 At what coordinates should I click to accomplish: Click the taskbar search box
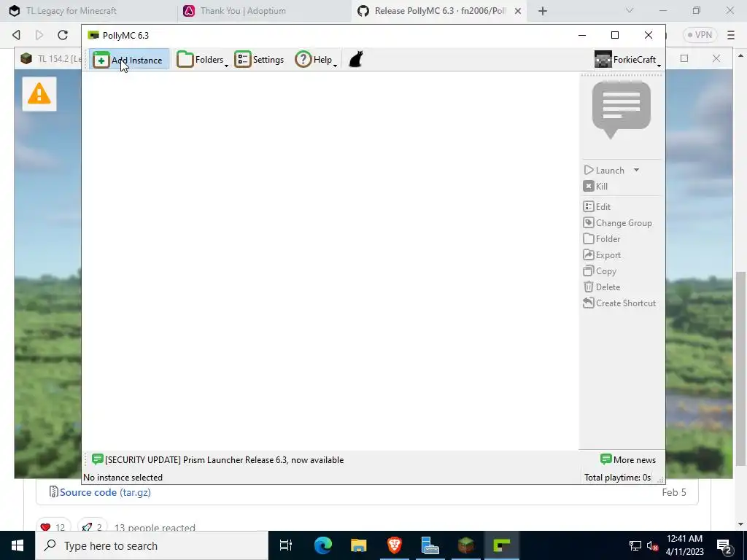click(152, 545)
